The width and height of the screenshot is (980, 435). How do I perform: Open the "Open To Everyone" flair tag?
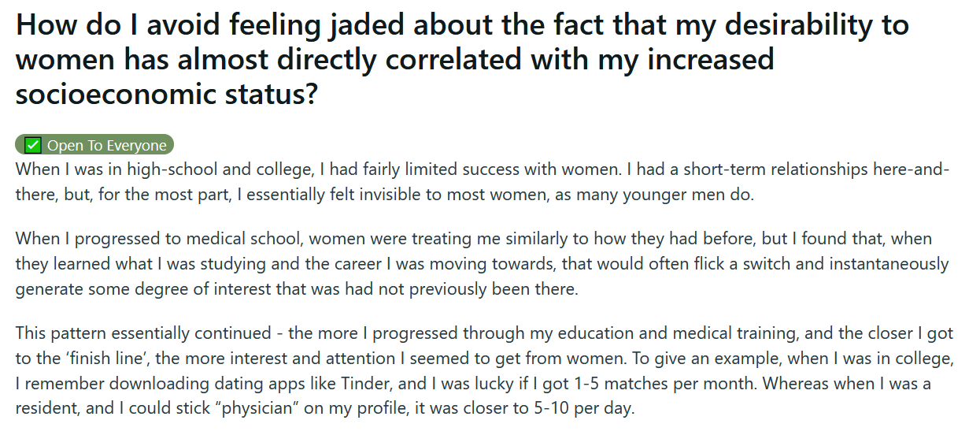[94, 145]
